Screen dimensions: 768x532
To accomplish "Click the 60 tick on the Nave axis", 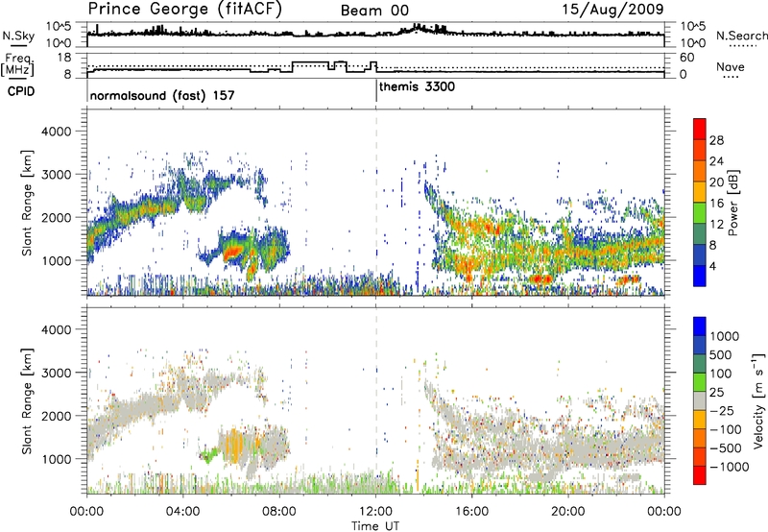I will coord(687,58).
